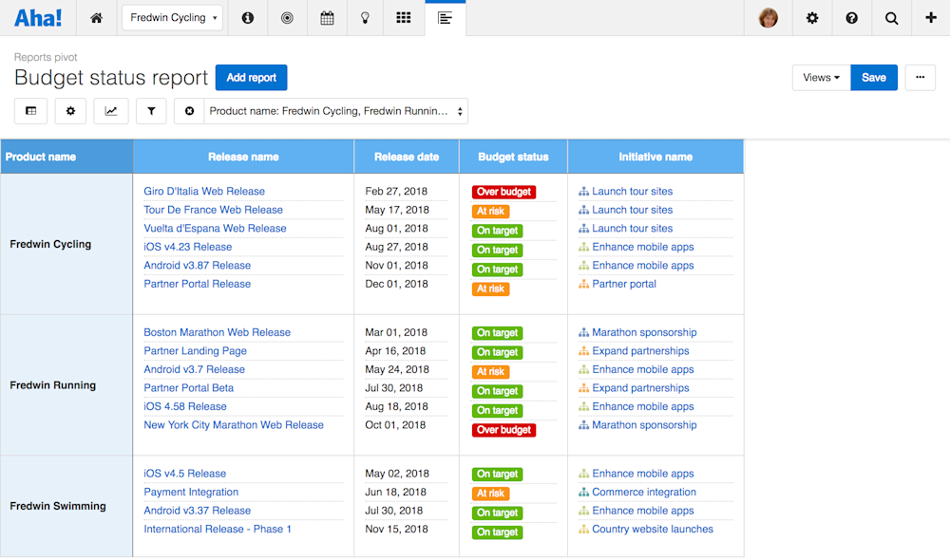Click the red Over budget status badge
Image resolution: width=950 pixels, height=560 pixels.
click(503, 191)
